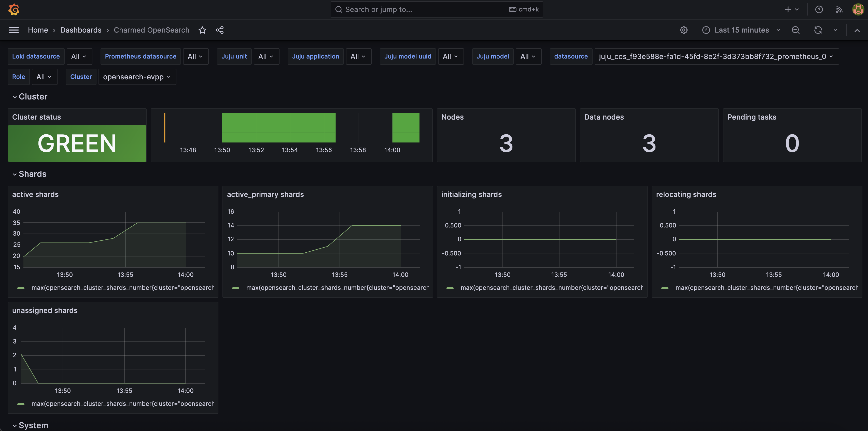This screenshot has height=431, width=868.
Task: Zoom out the dashboard time range
Action: pyautogui.click(x=795, y=30)
